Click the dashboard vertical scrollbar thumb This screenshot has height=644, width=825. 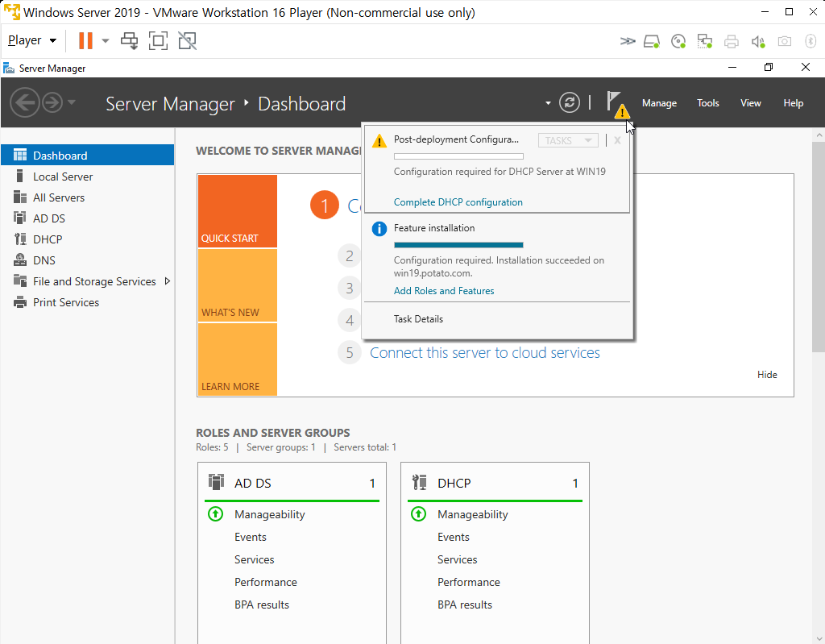coord(819,247)
